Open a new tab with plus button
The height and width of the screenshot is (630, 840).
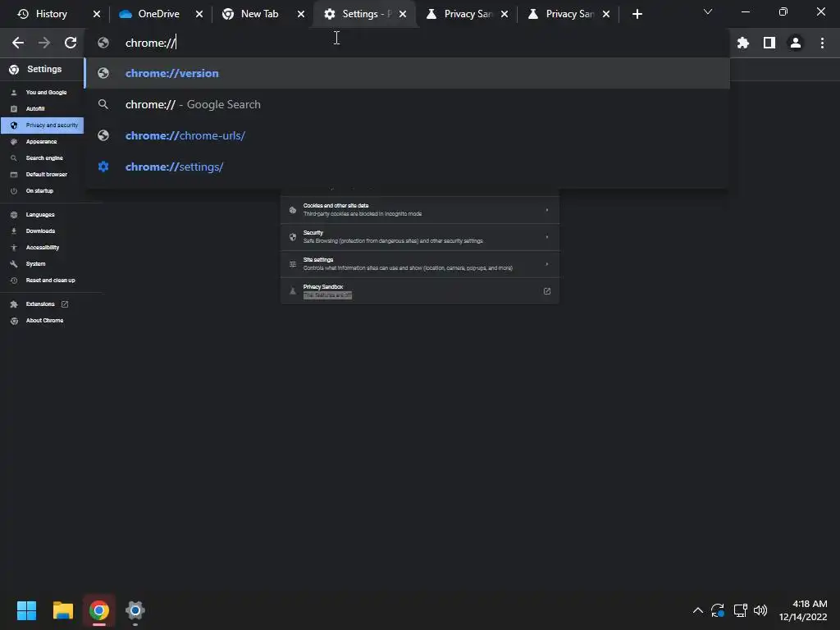pyautogui.click(x=637, y=14)
